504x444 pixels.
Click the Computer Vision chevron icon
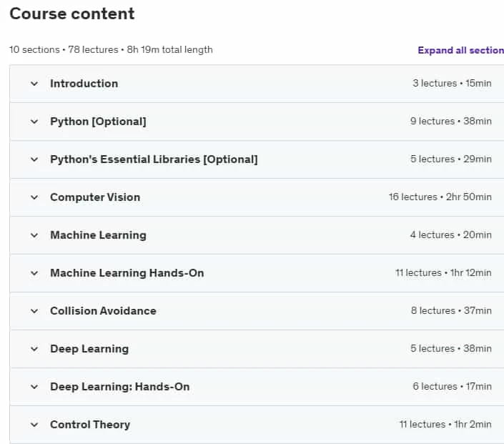(x=34, y=197)
